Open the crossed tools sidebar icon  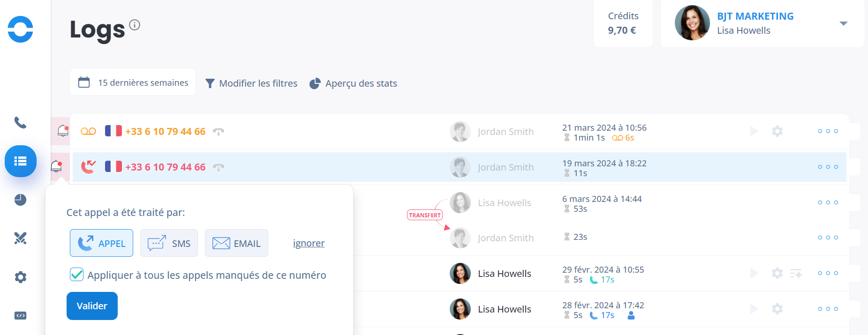pyautogui.click(x=20, y=238)
